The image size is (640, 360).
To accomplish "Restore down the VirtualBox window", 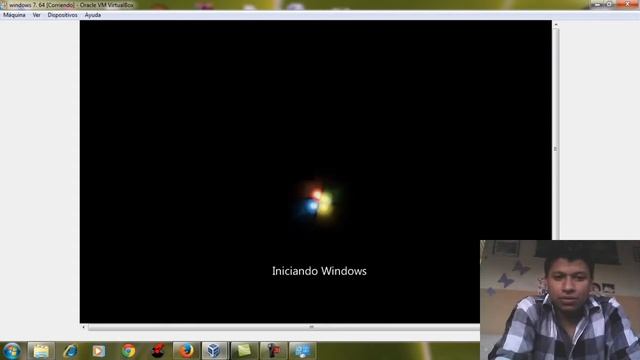I will click(x=610, y=4).
